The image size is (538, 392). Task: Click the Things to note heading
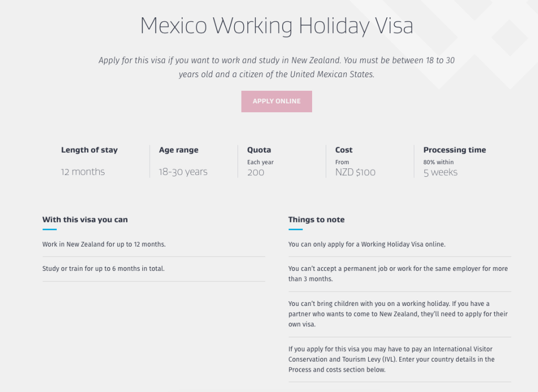pos(316,219)
